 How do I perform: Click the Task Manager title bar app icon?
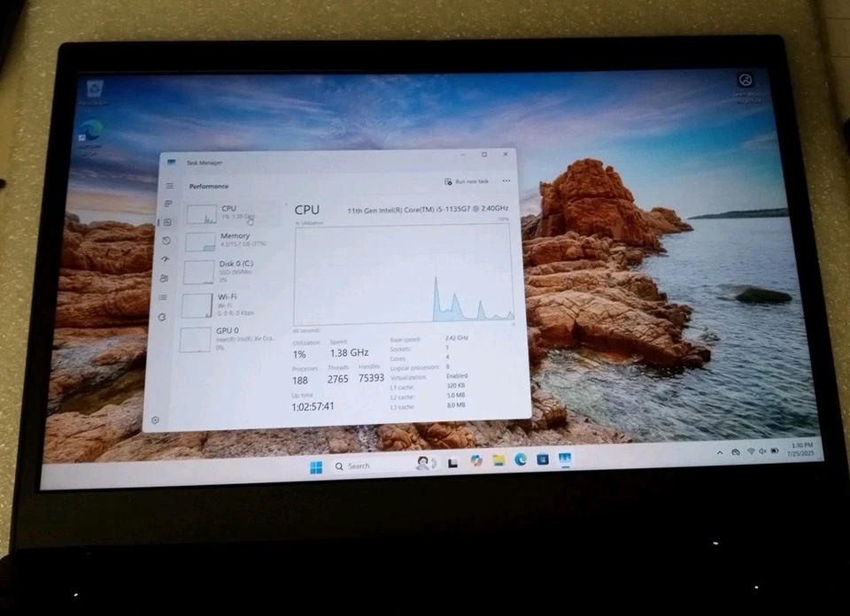click(172, 162)
